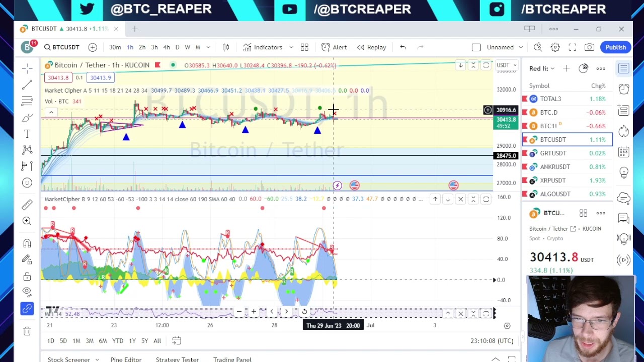Open the forecasting and measurement tools

27,166
